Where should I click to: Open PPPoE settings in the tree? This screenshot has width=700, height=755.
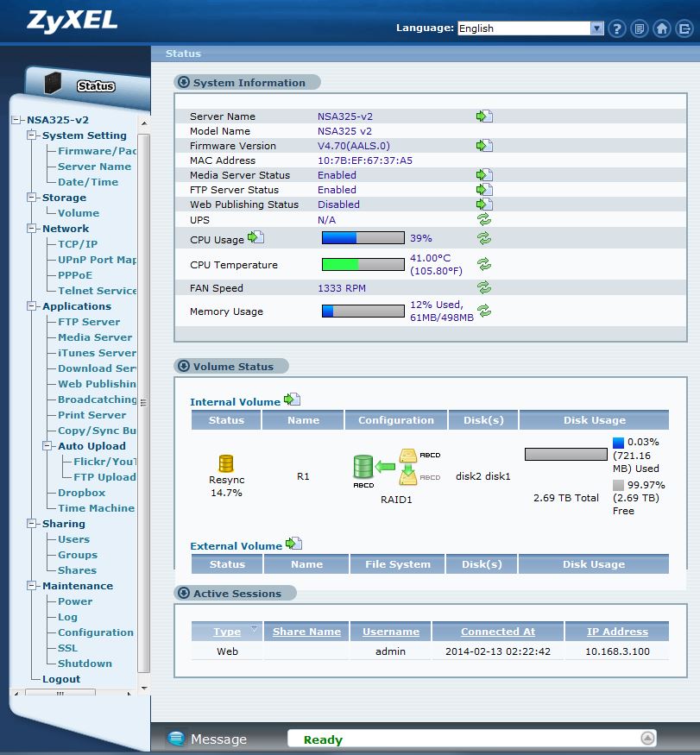pyautogui.click(x=75, y=275)
